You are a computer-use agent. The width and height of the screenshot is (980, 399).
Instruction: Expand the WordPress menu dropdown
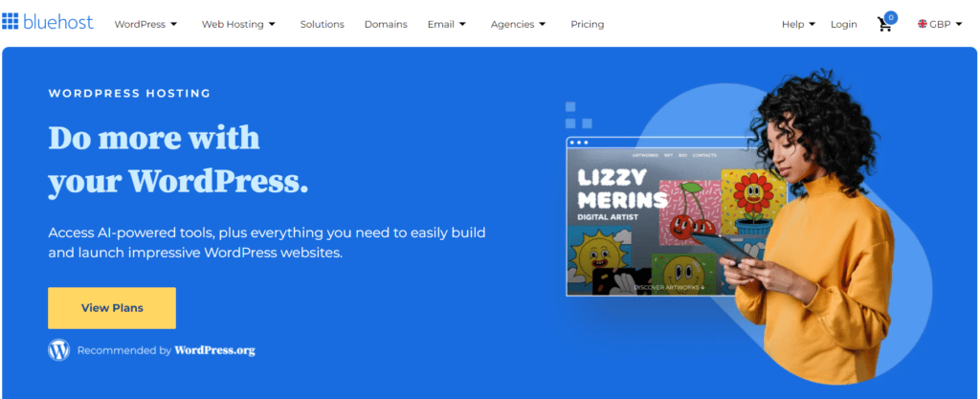[x=145, y=24]
